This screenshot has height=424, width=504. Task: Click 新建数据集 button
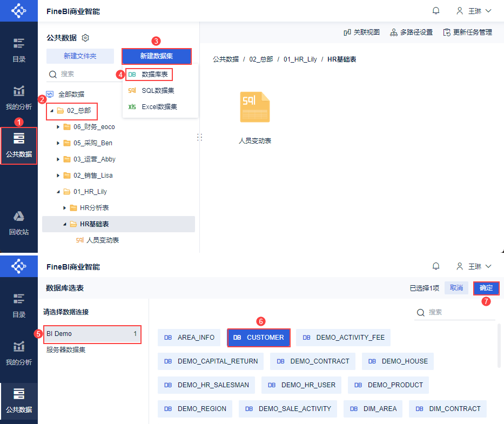click(157, 56)
